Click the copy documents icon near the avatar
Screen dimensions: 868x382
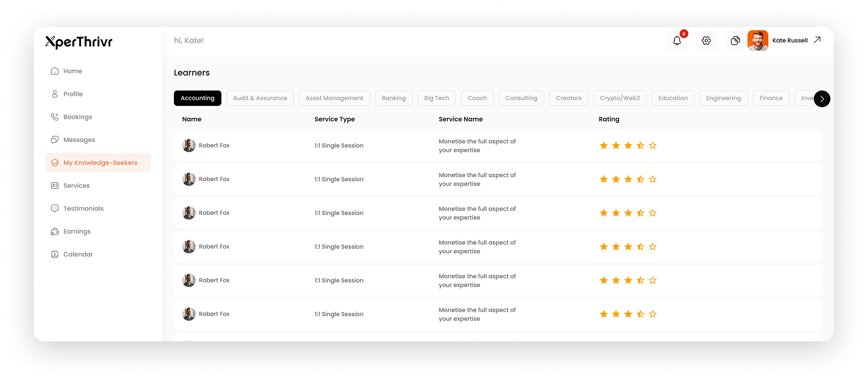tap(735, 40)
